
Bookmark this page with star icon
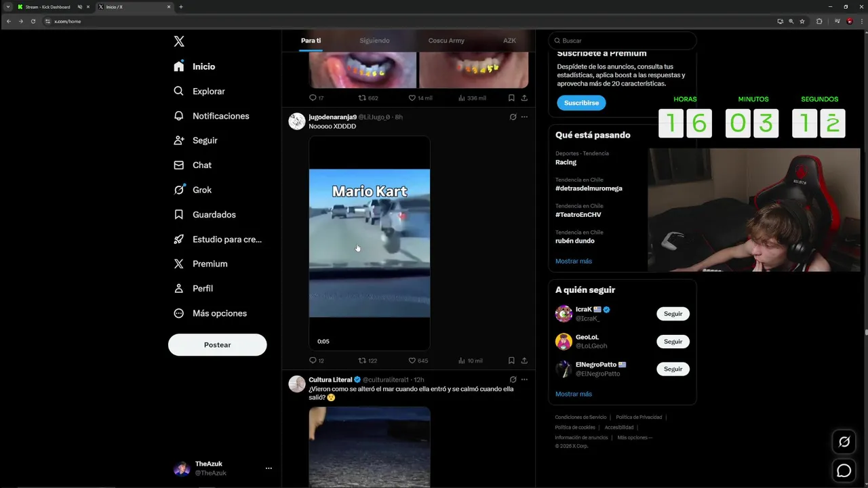802,21
